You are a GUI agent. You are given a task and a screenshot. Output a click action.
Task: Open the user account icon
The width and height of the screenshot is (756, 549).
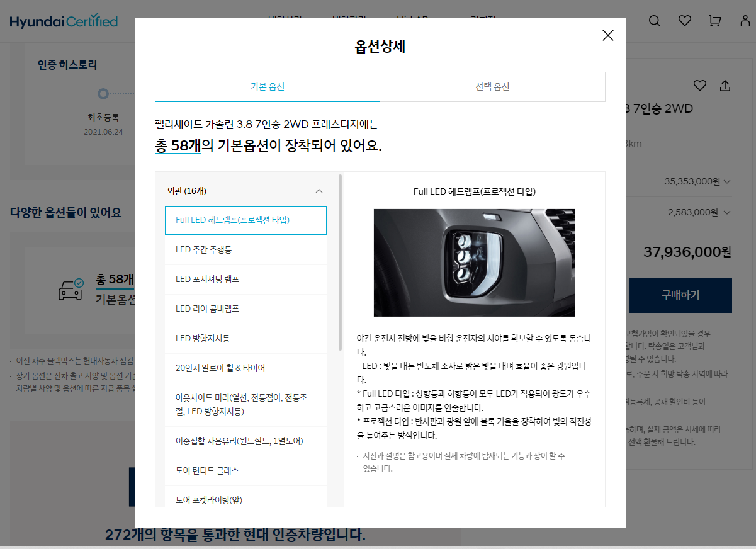pos(745,21)
